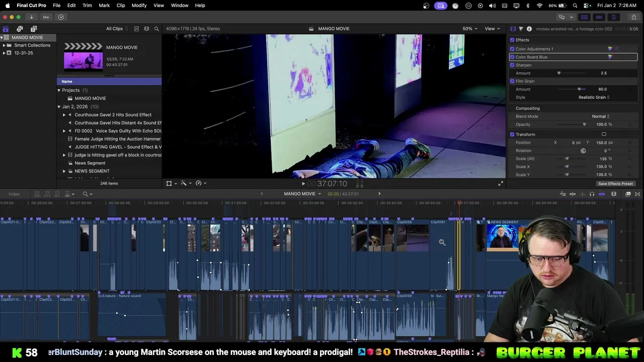Collapse the Jan 2, 2026 group
644x362 pixels.
pos(59,107)
